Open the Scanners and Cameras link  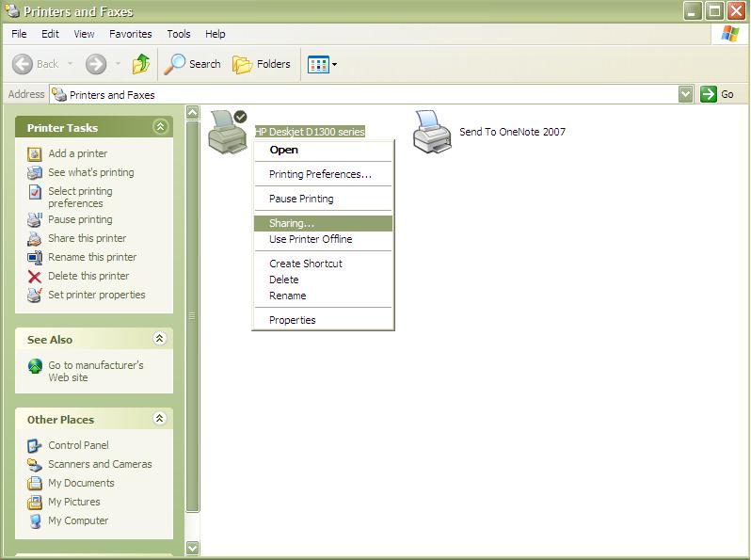[100, 464]
